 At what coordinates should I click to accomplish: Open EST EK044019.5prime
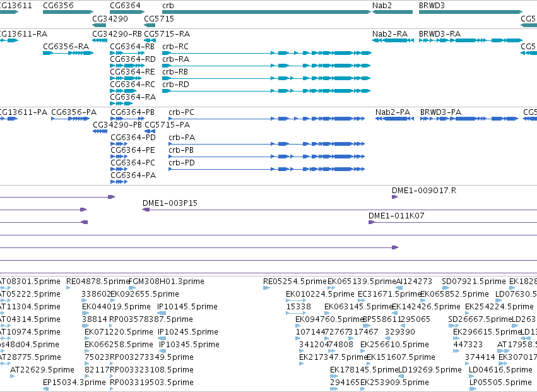[117, 307]
